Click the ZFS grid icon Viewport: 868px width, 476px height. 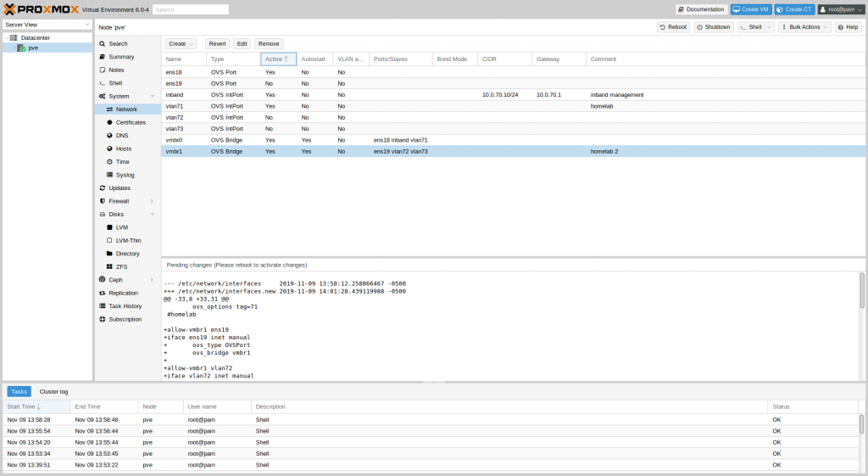click(109, 266)
